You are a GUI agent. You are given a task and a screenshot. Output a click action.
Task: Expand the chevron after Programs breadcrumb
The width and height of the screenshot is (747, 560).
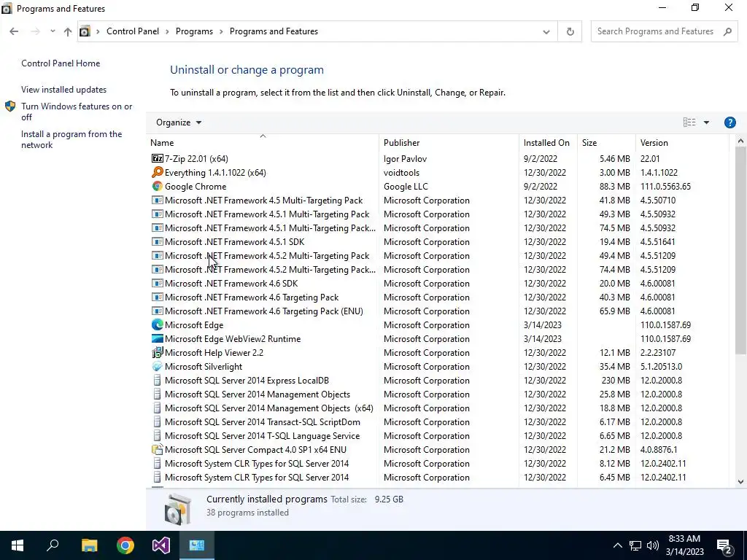221,31
